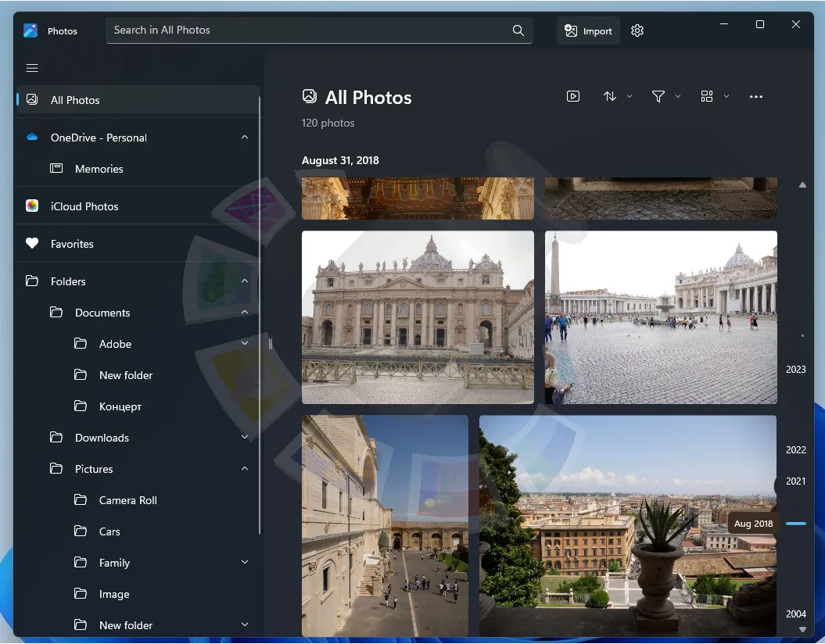Open the layout view dropdown arrow
This screenshot has height=644, width=825.
point(726,96)
